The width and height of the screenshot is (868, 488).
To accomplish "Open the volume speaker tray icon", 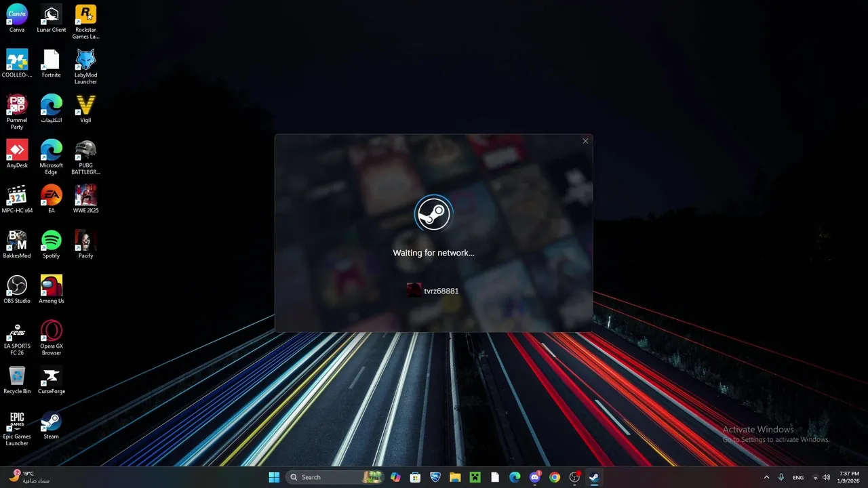I will pos(826,477).
